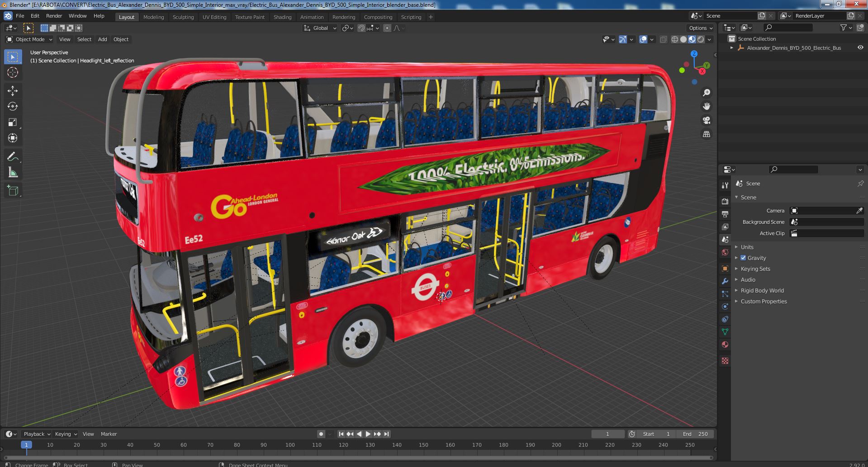
Task: Select the Rotate tool
Action: (x=13, y=106)
